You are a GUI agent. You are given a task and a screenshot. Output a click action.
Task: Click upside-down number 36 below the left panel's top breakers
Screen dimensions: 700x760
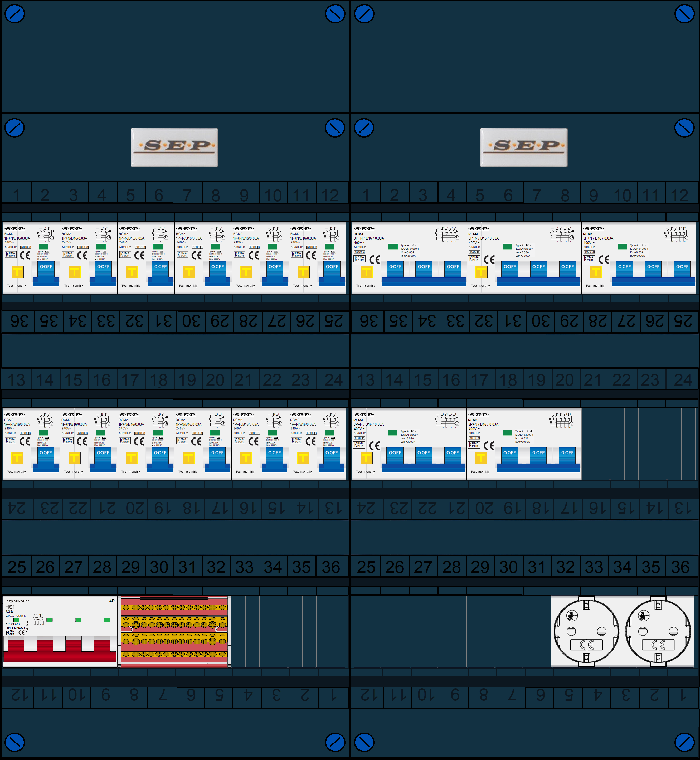click(x=19, y=321)
